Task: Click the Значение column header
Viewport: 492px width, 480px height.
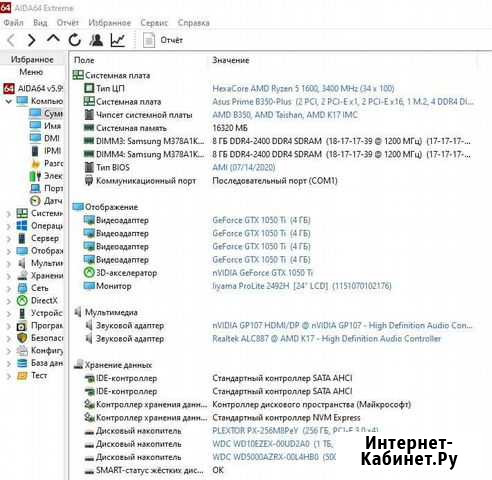Action: coord(231,60)
